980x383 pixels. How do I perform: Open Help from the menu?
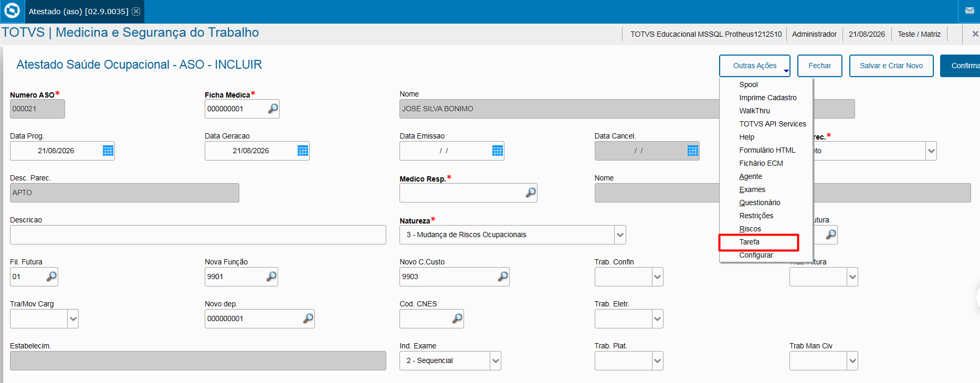[747, 137]
